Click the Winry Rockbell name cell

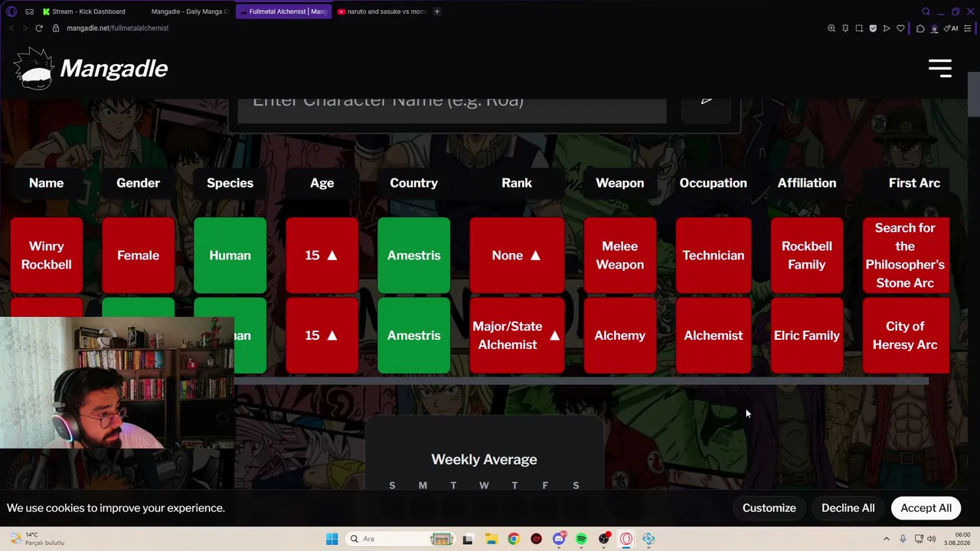click(x=47, y=256)
